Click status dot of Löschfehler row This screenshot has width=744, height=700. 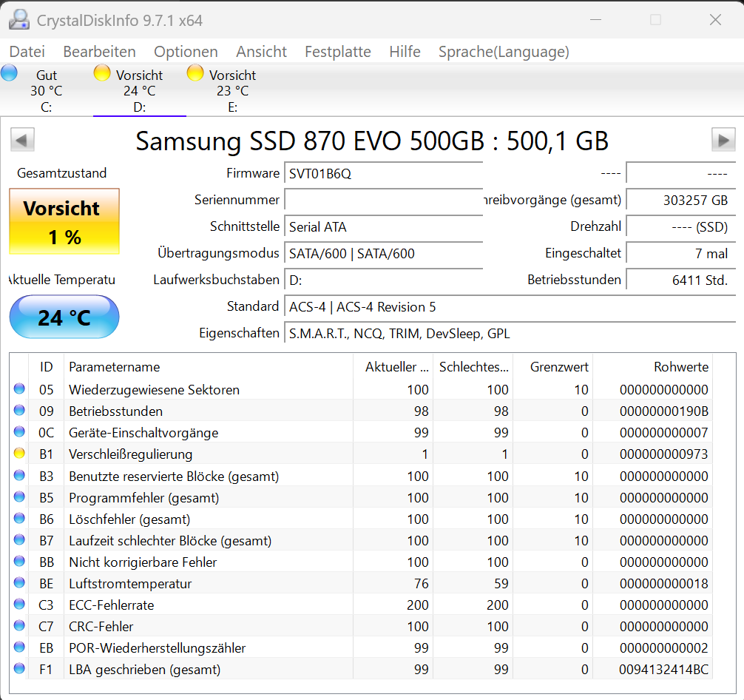pos(19,518)
